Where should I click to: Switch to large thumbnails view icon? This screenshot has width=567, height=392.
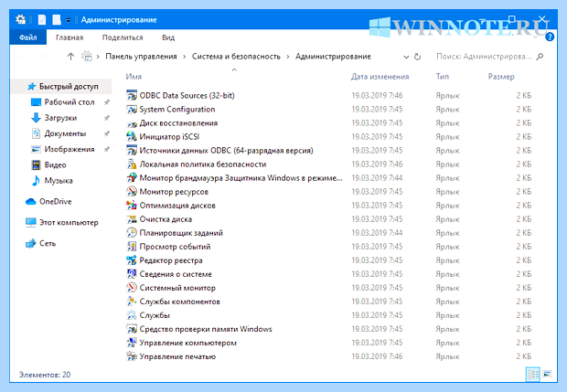548,375
